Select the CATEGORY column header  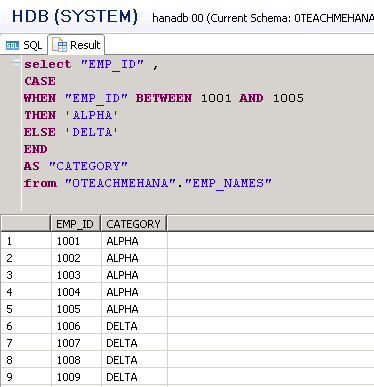tap(134, 224)
